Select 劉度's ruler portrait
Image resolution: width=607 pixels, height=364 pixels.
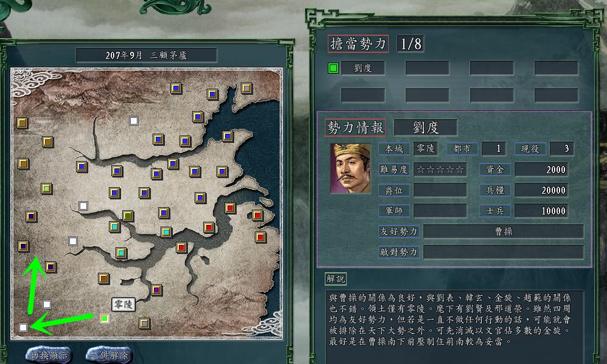coord(350,168)
